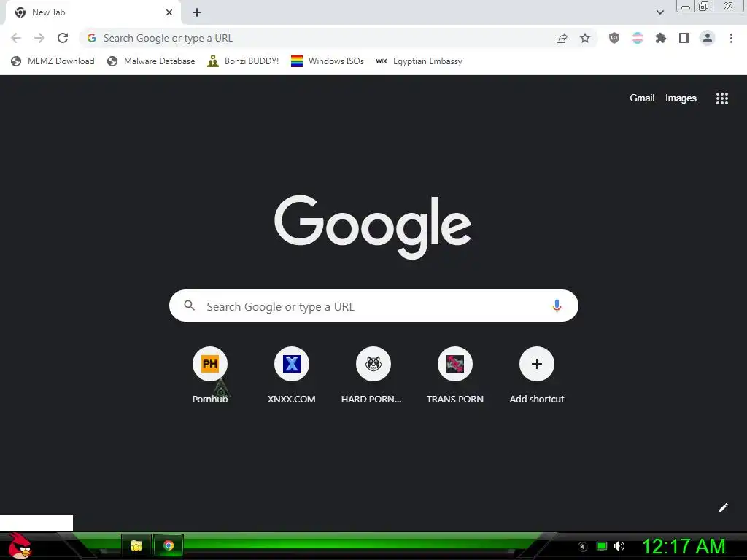Open Bonzi BUDDY! bookmark
Viewport: 747px width, 560px height.
243,61
